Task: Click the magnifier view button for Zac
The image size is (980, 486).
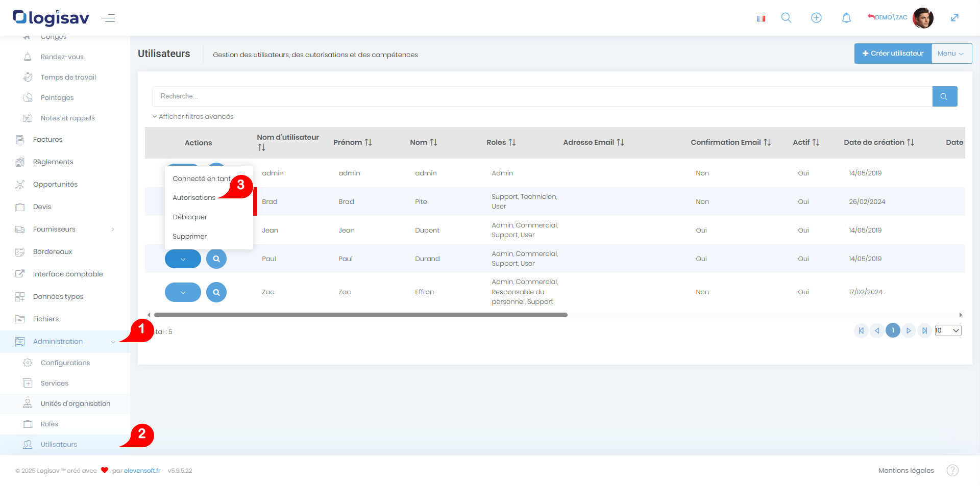Action: [216, 292]
